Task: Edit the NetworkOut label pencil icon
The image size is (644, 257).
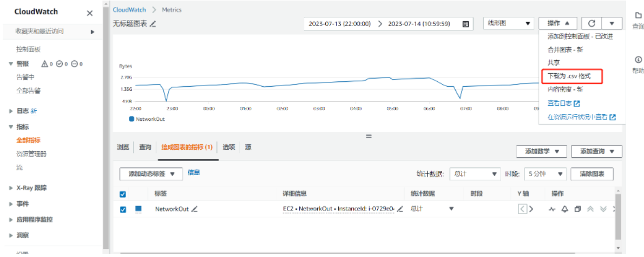Action: pos(195,209)
